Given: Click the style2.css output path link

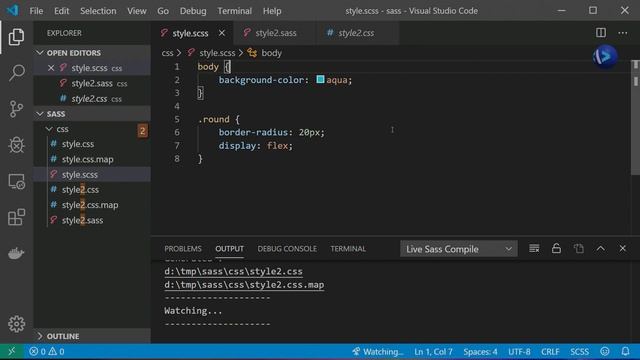Looking at the screenshot, I should tap(233, 271).
